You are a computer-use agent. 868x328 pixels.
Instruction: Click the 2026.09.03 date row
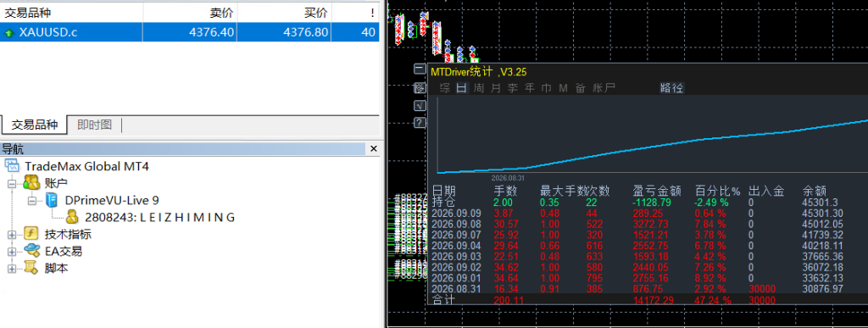click(x=457, y=256)
